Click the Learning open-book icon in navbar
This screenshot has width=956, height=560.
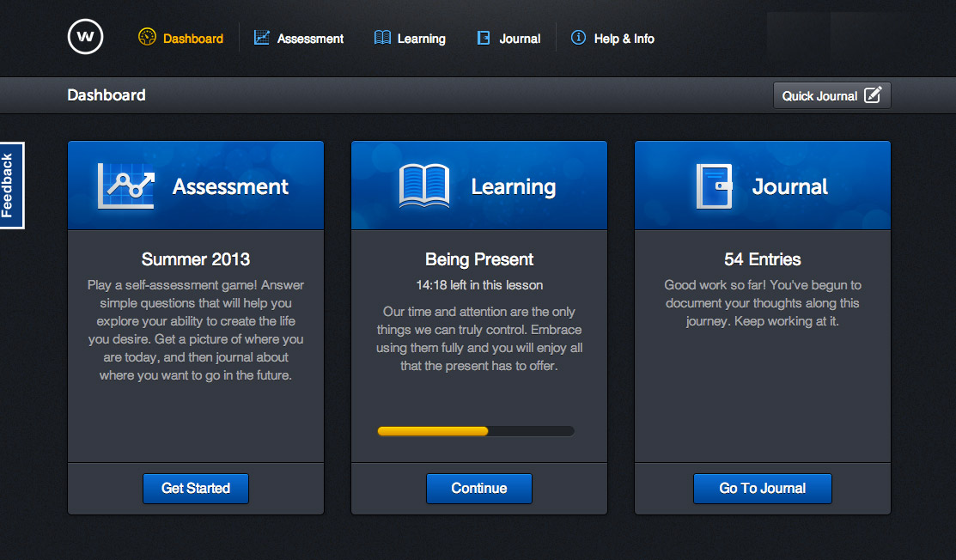pos(382,38)
